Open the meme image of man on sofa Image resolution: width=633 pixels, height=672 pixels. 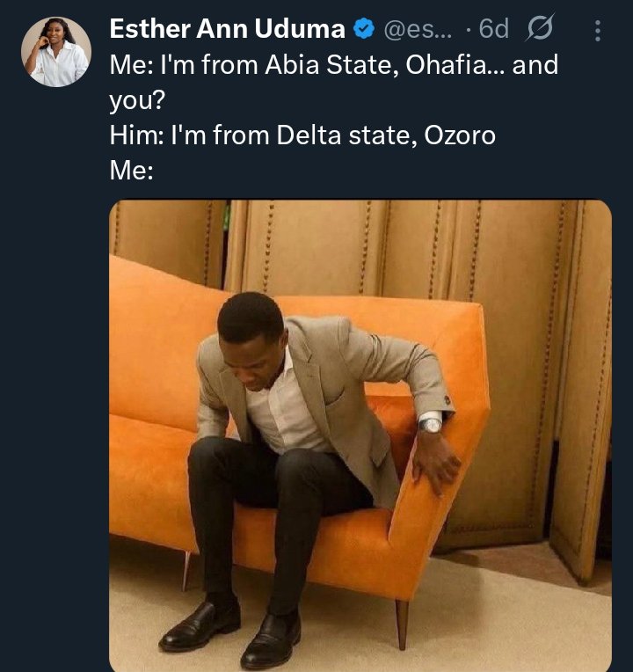360,435
